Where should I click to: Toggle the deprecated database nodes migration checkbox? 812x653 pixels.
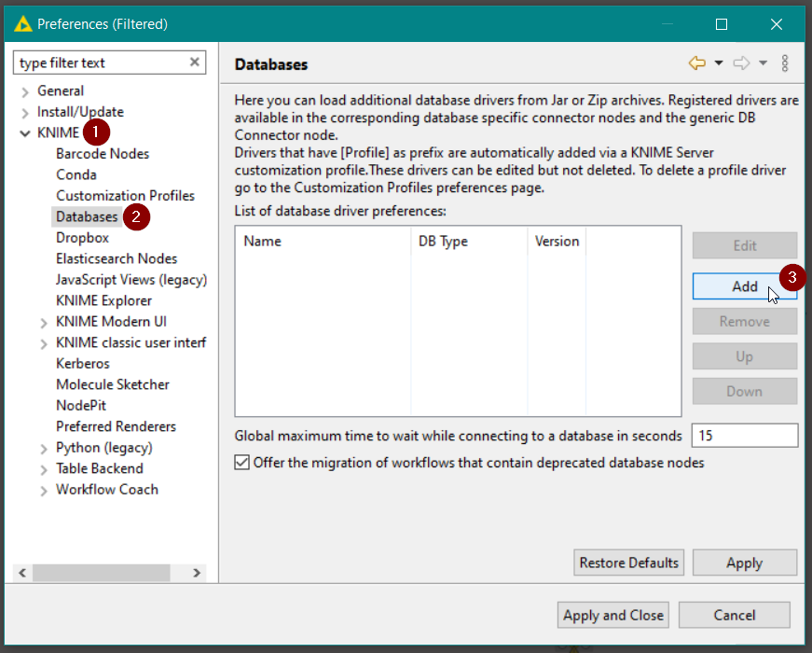click(242, 463)
